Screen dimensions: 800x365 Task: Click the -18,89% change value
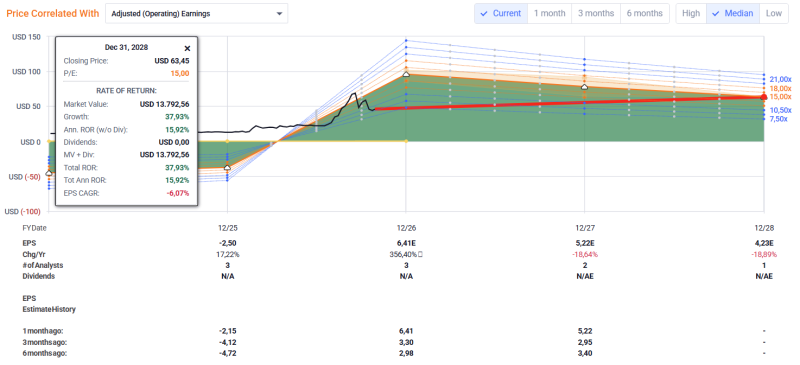click(x=764, y=254)
